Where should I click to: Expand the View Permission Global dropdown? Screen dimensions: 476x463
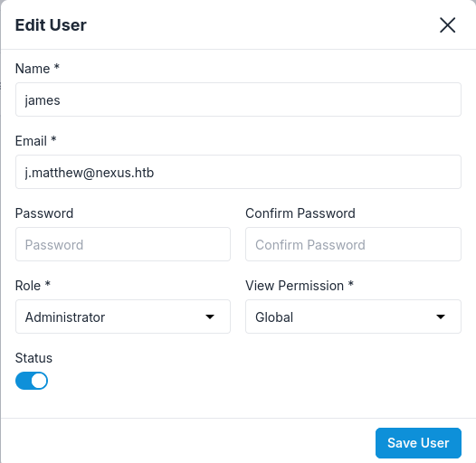tap(353, 317)
